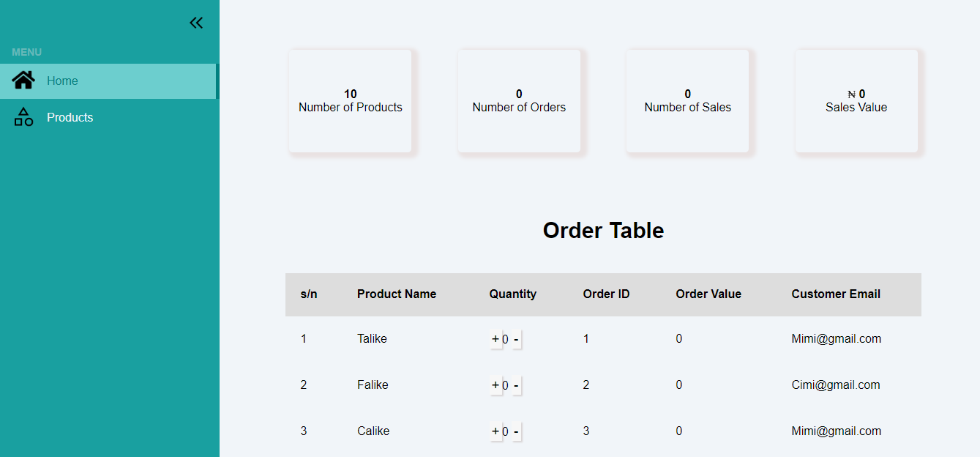Decrease quantity for Falike order
The width and height of the screenshot is (980, 457).
(x=516, y=385)
